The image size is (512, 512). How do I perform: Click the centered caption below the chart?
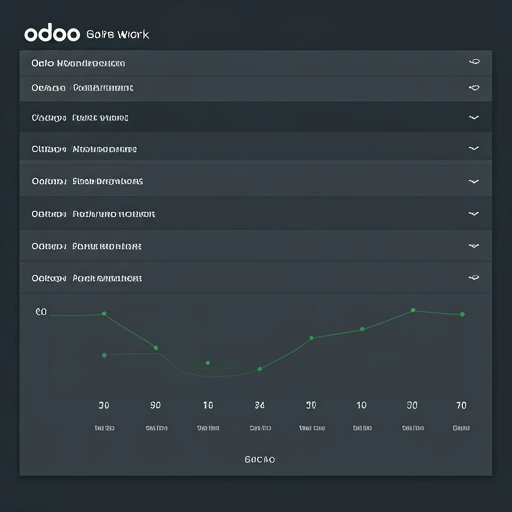coord(260,459)
